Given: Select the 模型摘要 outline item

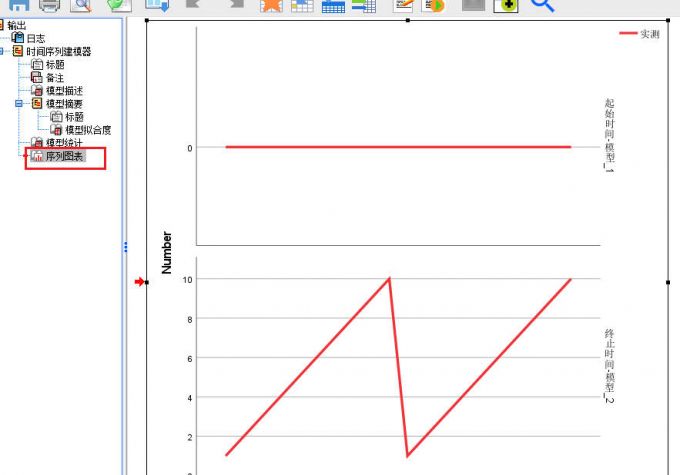Looking at the screenshot, I should coord(64,103).
